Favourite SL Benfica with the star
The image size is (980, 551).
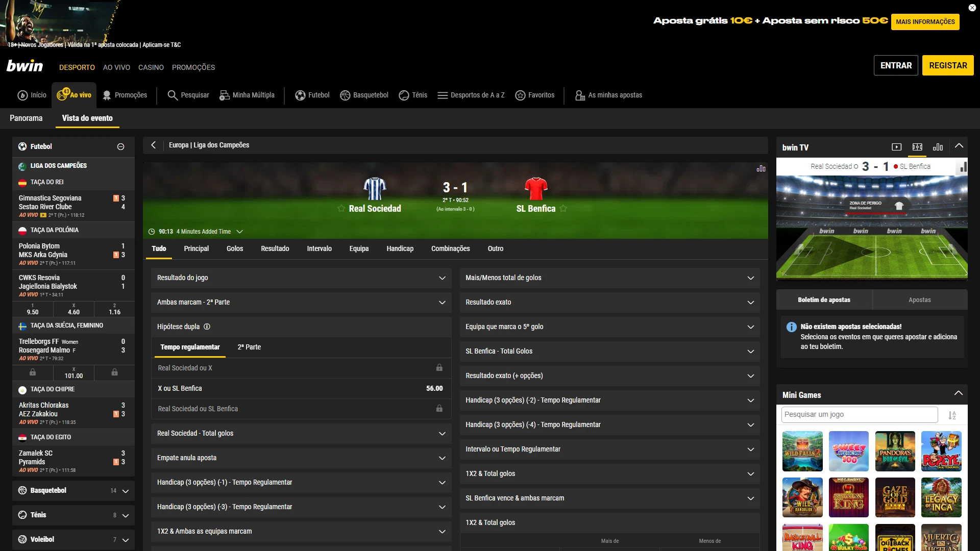563,209
